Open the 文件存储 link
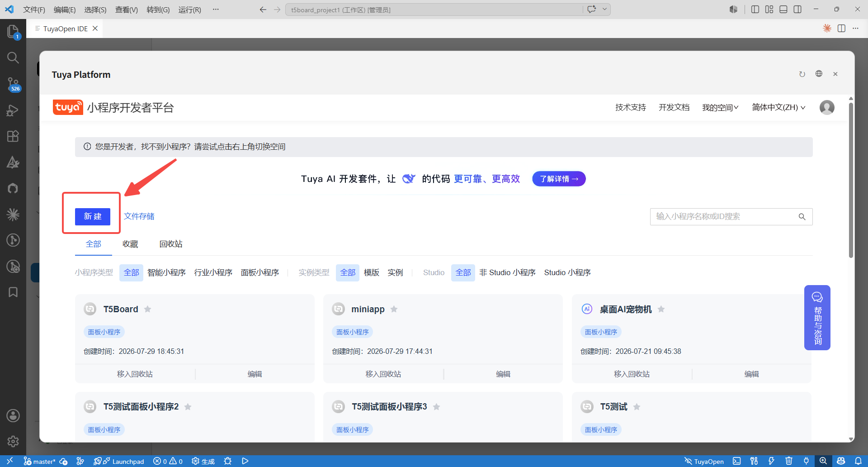This screenshot has width=868, height=467. pyautogui.click(x=139, y=216)
